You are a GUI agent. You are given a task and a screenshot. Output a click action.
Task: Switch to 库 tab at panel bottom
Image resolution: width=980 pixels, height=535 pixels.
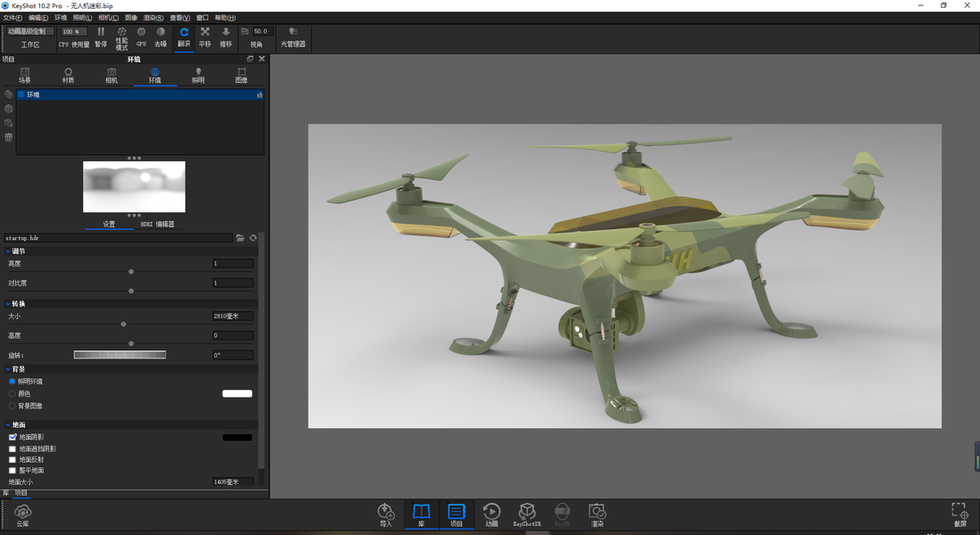[x=5, y=493]
